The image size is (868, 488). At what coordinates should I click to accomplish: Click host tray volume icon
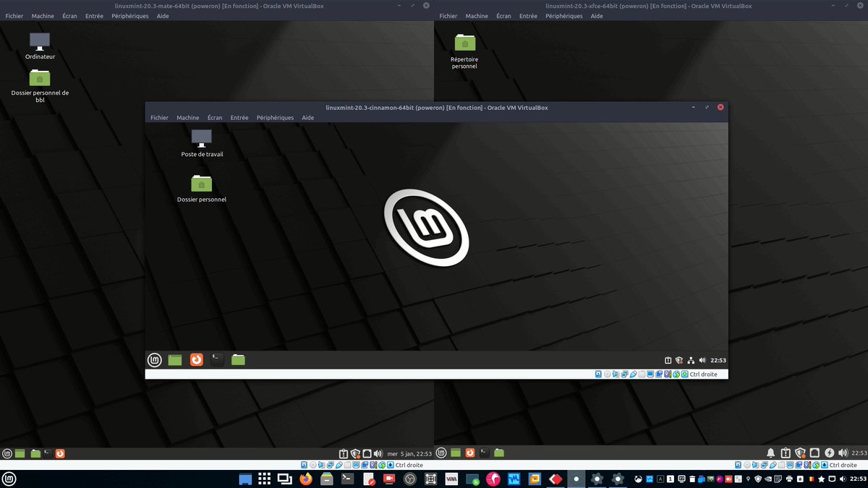pos(843,479)
